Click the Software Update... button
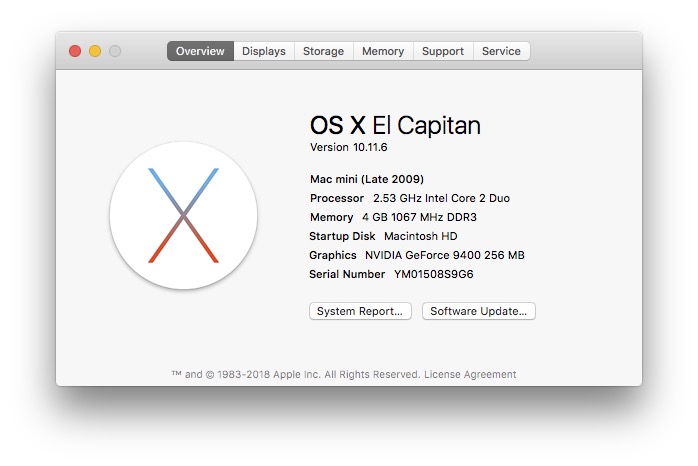The image size is (698, 466). [x=479, y=311]
